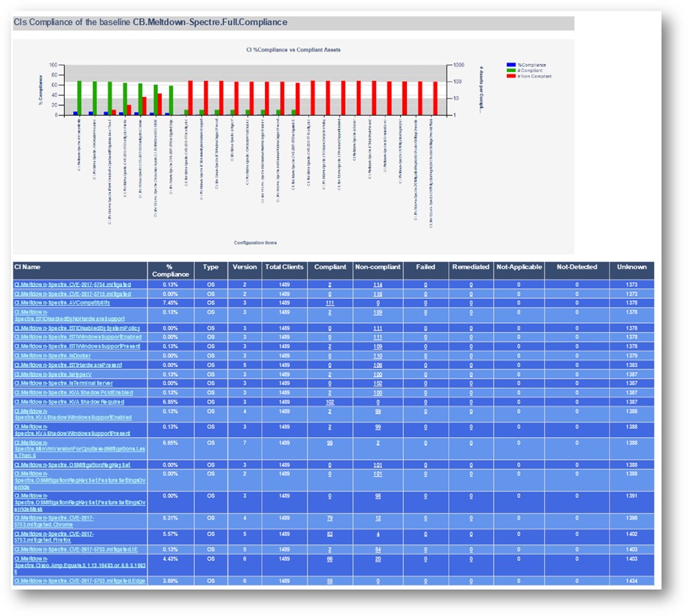
Task: Click compliant count 66 for Cisco Amp row
Action: point(330,559)
